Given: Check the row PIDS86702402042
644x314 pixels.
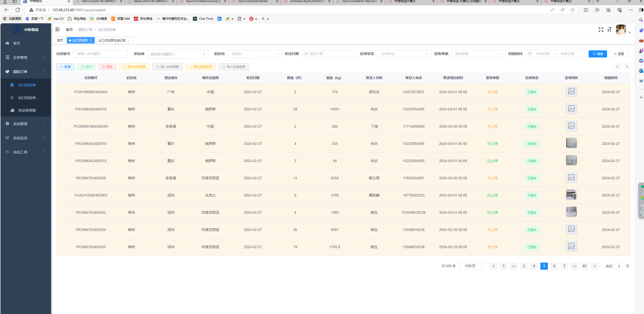Looking at the screenshot, I should pos(63,212).
